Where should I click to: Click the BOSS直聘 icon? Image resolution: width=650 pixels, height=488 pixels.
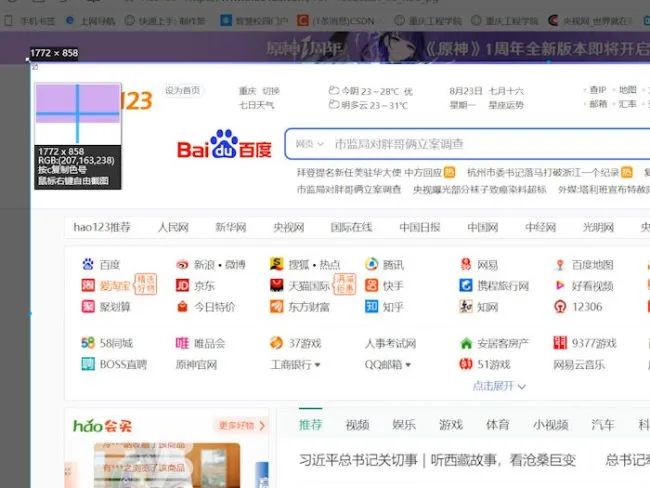point(88,364)
